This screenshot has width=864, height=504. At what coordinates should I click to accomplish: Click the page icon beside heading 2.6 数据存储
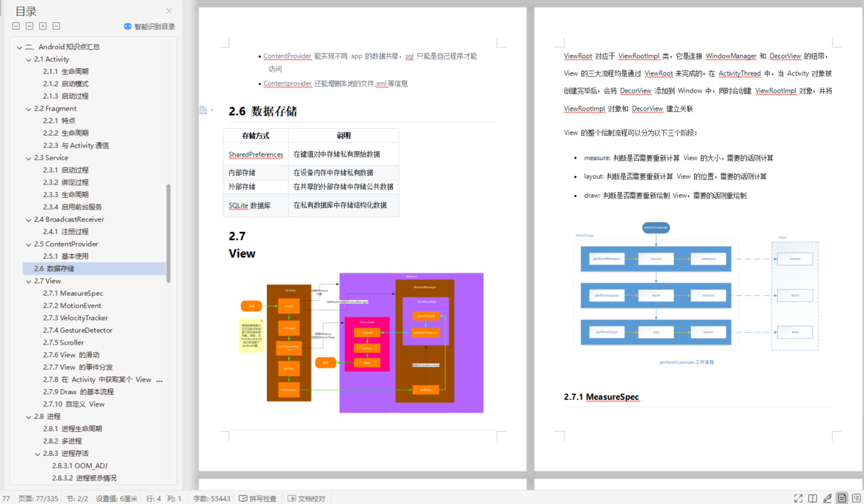[x=203, y=110]
